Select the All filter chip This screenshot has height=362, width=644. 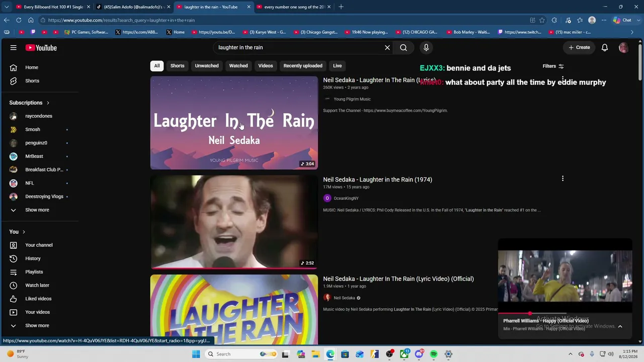point(157,66)
